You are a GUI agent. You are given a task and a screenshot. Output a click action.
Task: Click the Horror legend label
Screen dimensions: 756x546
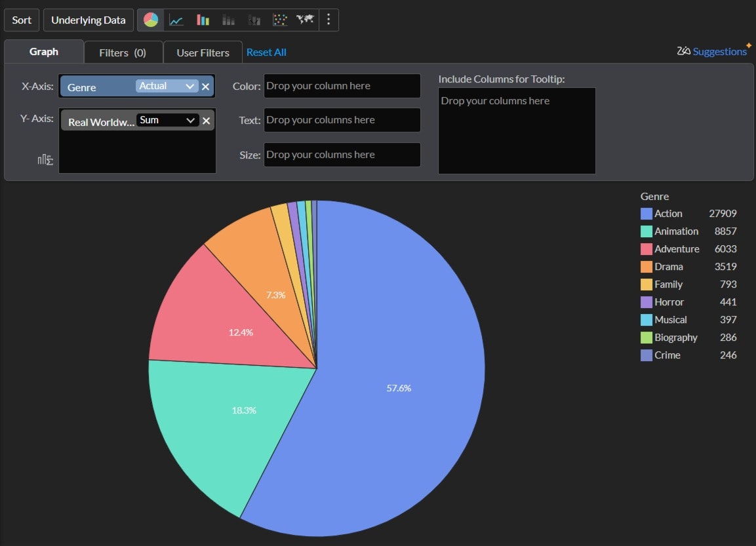tap(669, 302)
